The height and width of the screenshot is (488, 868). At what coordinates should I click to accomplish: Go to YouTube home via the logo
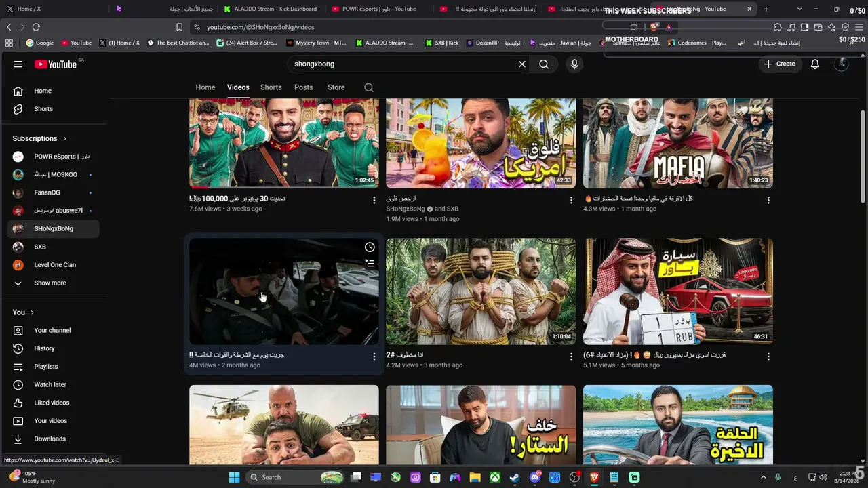point(56,64)
